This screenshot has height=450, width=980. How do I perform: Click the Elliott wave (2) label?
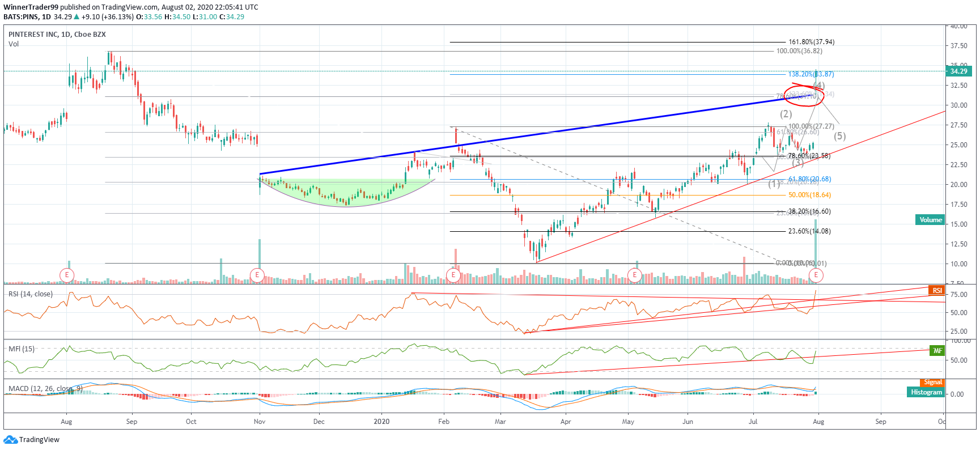coord(786,114)
